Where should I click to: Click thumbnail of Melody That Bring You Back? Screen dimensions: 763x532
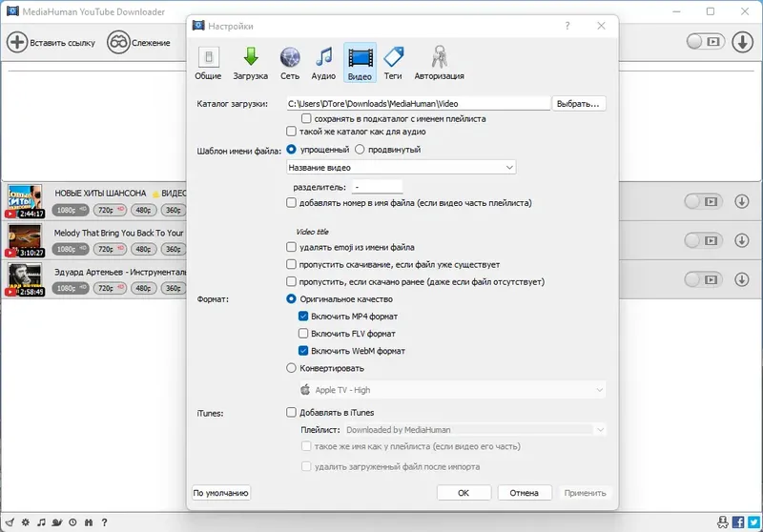tap(25, 240)
